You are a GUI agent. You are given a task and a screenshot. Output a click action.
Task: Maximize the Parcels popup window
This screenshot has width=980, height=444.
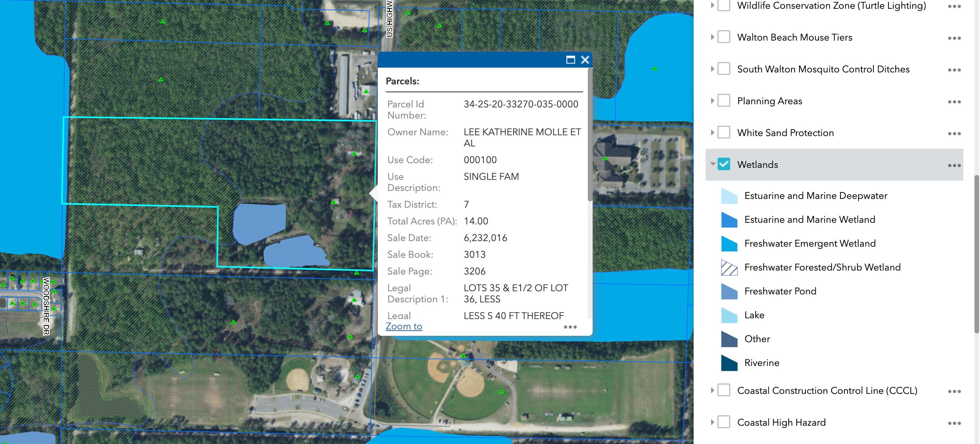point(570,60)
